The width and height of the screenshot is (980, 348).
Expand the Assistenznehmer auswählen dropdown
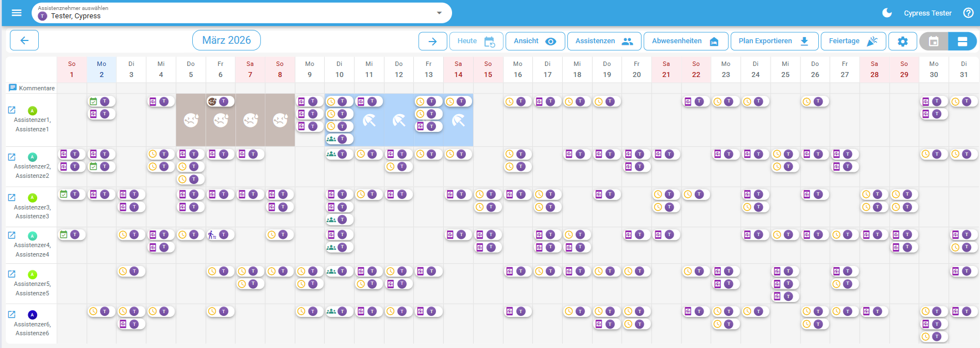point(439,13)
